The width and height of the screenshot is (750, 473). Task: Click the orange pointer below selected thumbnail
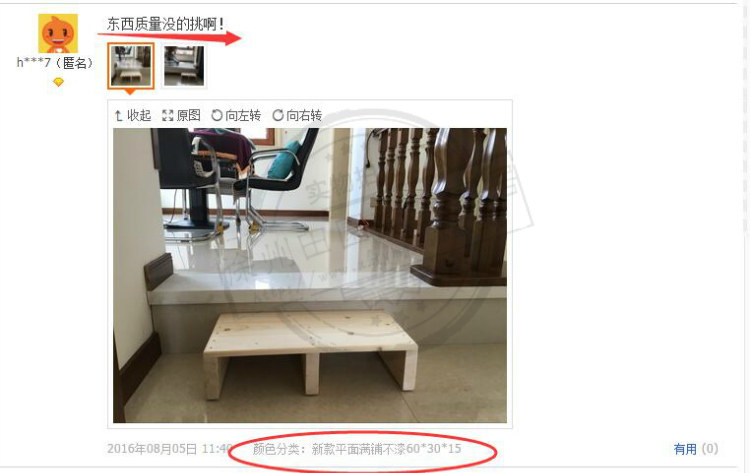coord(130,91)
